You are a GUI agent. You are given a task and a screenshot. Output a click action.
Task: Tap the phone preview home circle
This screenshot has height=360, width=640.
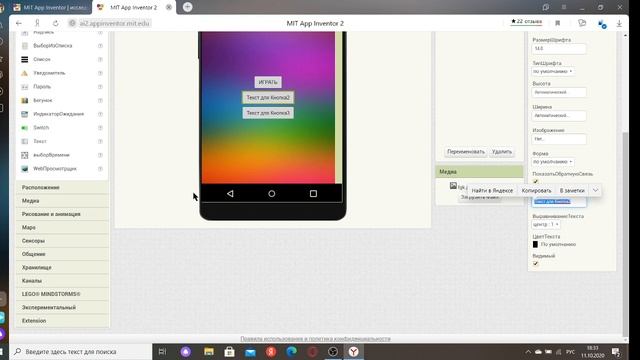(272, 193)
